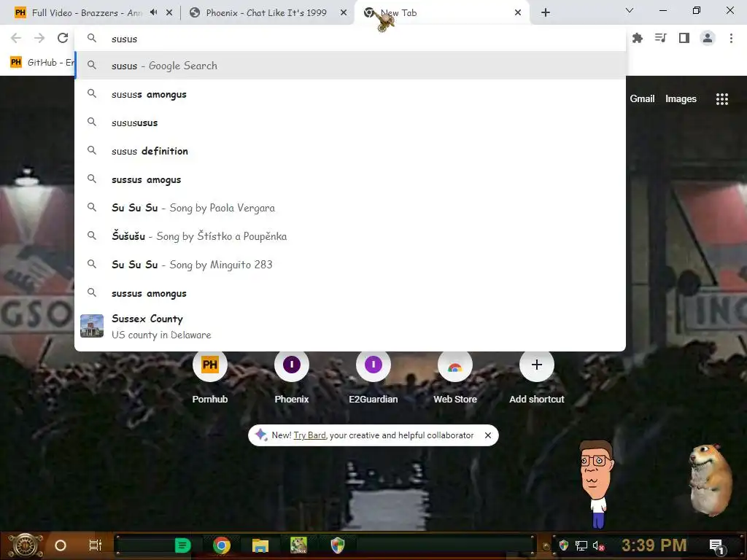Pick 'sussus amogus' suggestion
747x560 pixels.
click(350, 179)
